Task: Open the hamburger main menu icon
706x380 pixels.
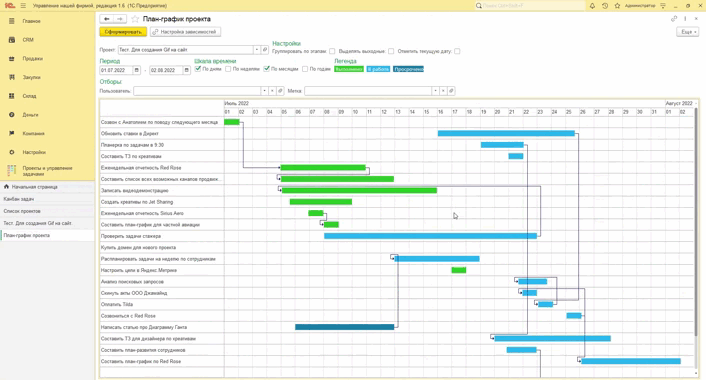Action: pyautogui.click(x=23, y=6)
